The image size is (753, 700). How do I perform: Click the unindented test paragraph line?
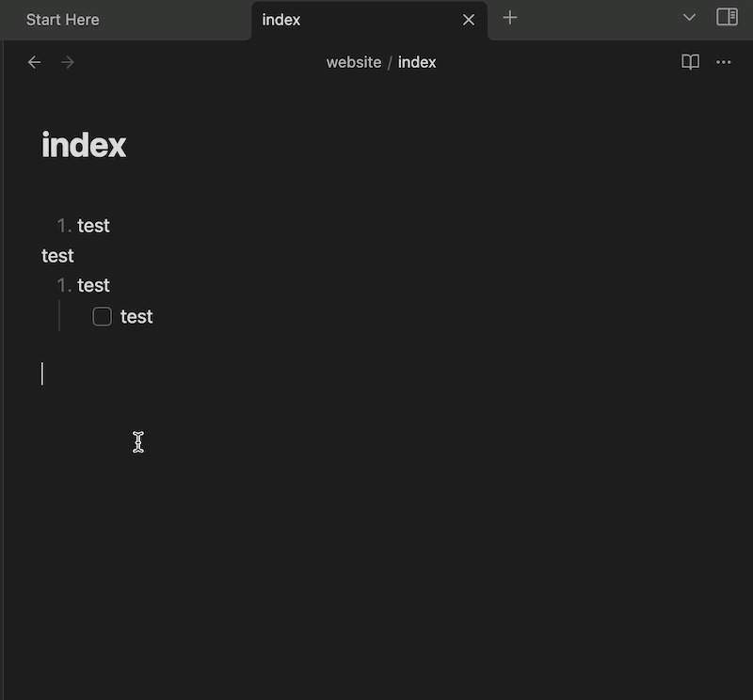57,256
